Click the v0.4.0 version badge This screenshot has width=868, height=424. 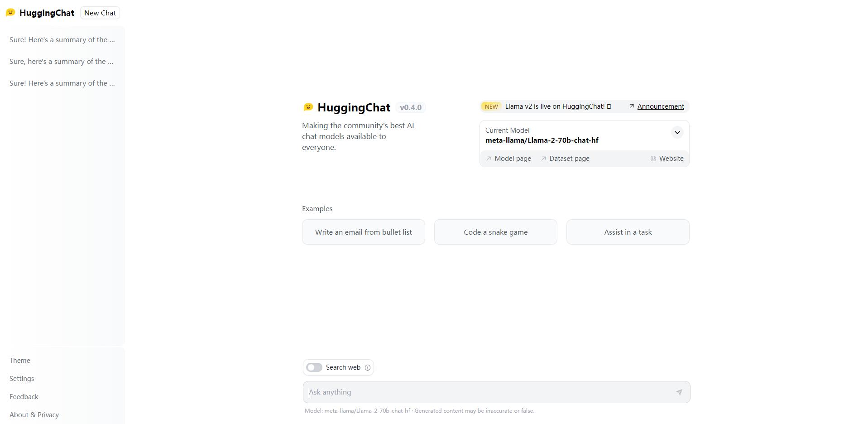(410, 107)
